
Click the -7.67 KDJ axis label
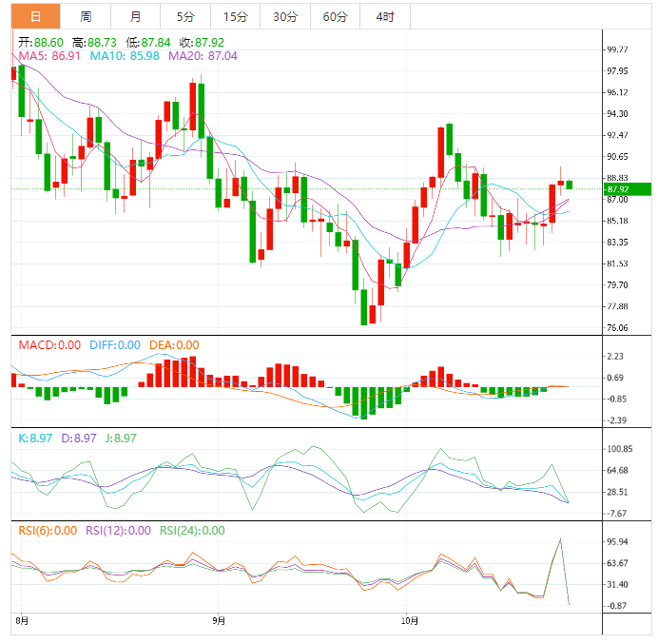coord(616,514)
